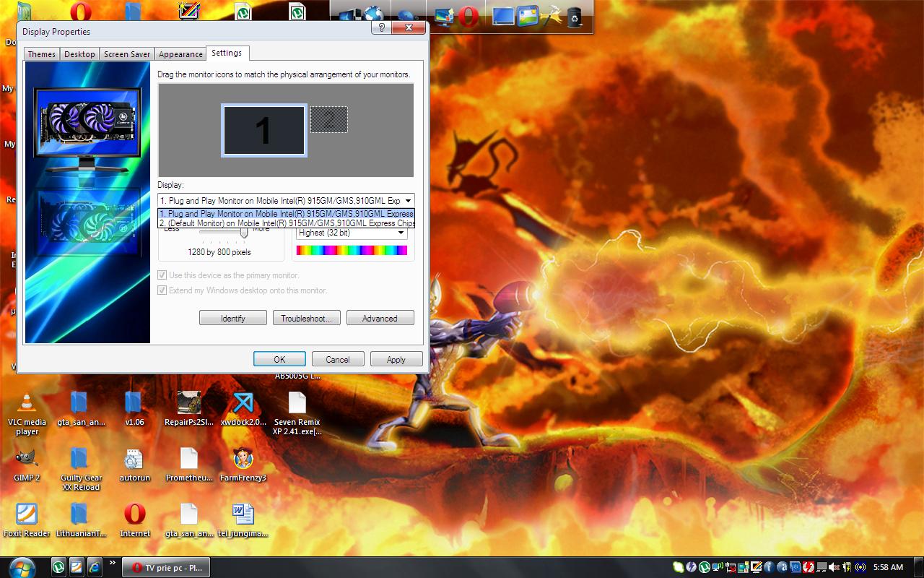Viewport: 924px width, 578px height.
Task: Open the tel_jungima Word document
Action: click(243, 519)
